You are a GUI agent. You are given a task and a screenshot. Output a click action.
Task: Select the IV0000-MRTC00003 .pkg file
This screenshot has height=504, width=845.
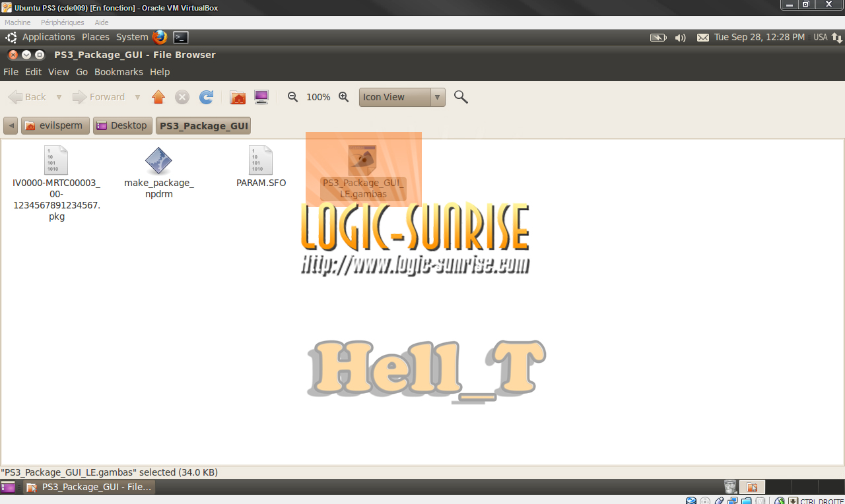56,183
